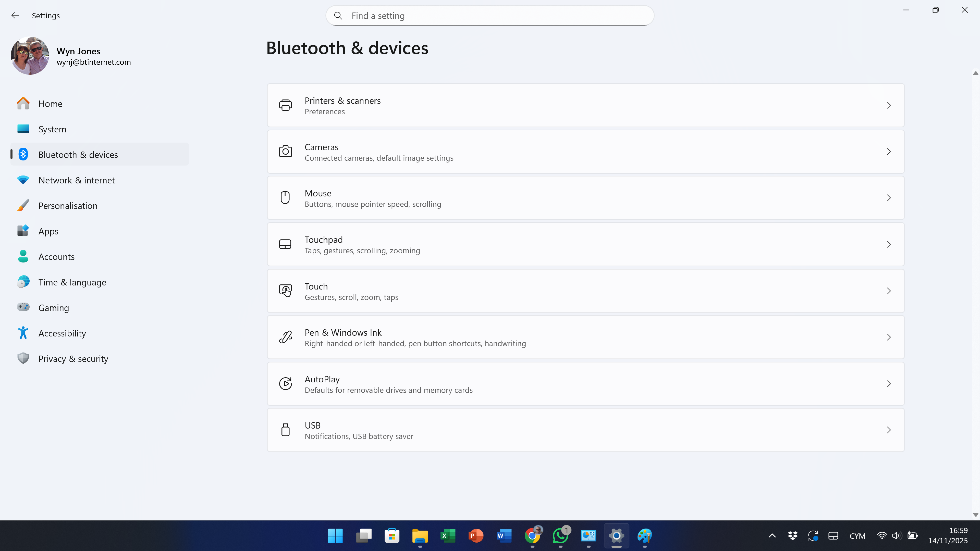Screen dimensions: 980x551
Task: Open Dropbox from the system tray
Action: pos(793,536)
